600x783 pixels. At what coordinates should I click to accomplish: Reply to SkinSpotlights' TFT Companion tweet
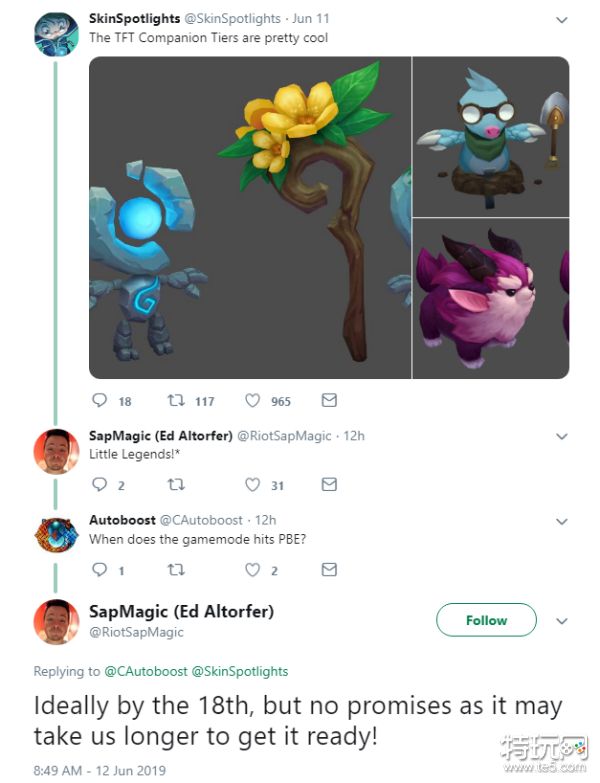click(x=100, y=400)
